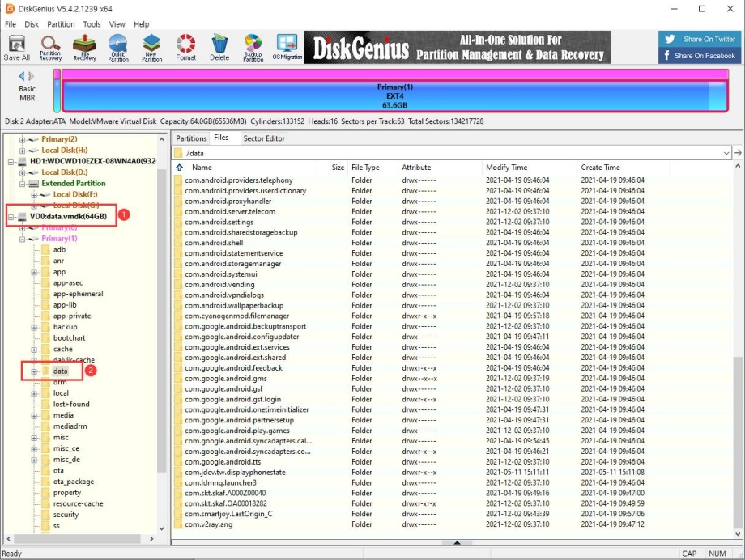
Task: Click the file list vertical scrollbar
Action: (738, 442)
